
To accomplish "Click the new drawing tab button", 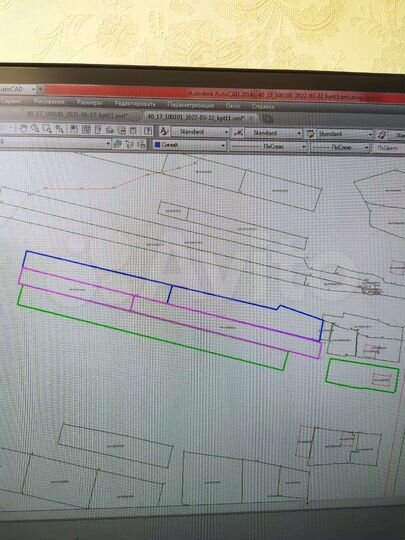I will click(x=267, y=119).
